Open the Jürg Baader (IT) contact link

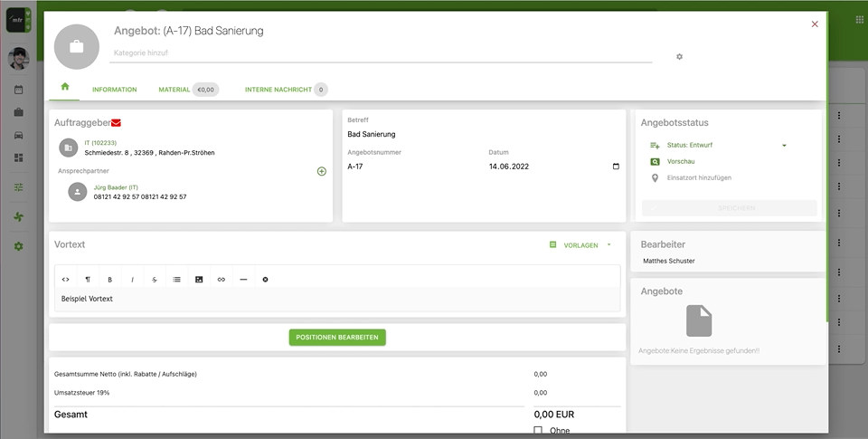click(116, 187)
